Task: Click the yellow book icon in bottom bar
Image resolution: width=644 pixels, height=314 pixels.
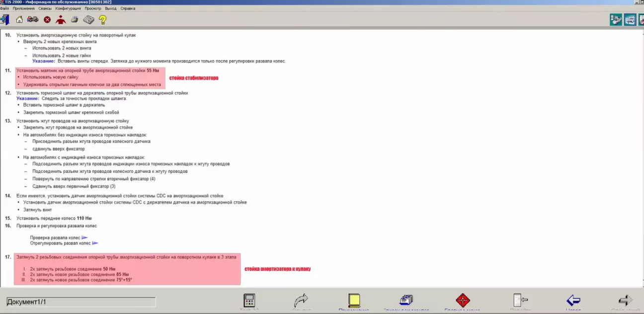Action: coord(354,301)
